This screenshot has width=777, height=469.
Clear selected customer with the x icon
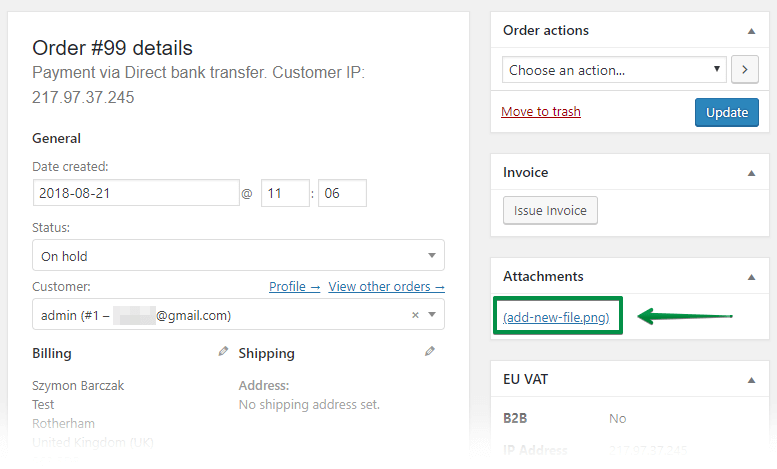(415, 315)
